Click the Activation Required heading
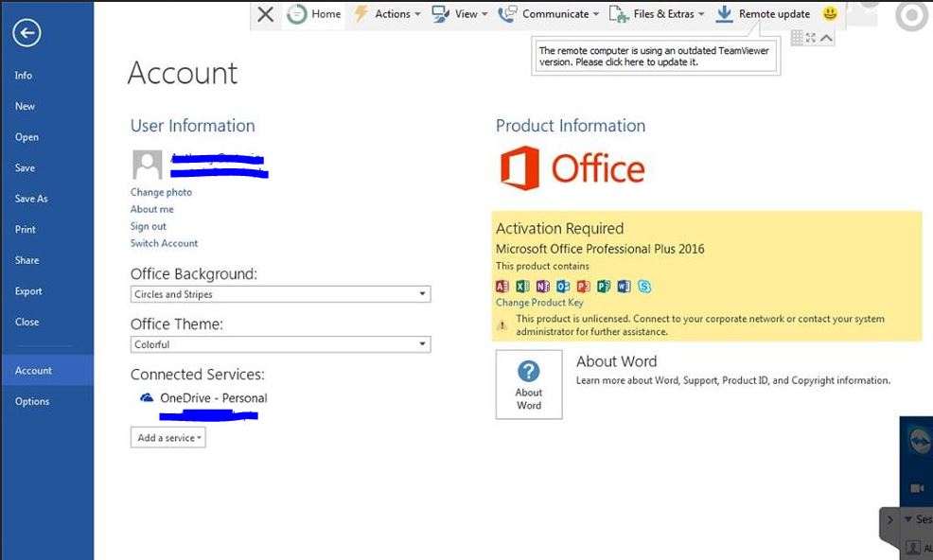This screenshot has width=933, height=560. 559,229
